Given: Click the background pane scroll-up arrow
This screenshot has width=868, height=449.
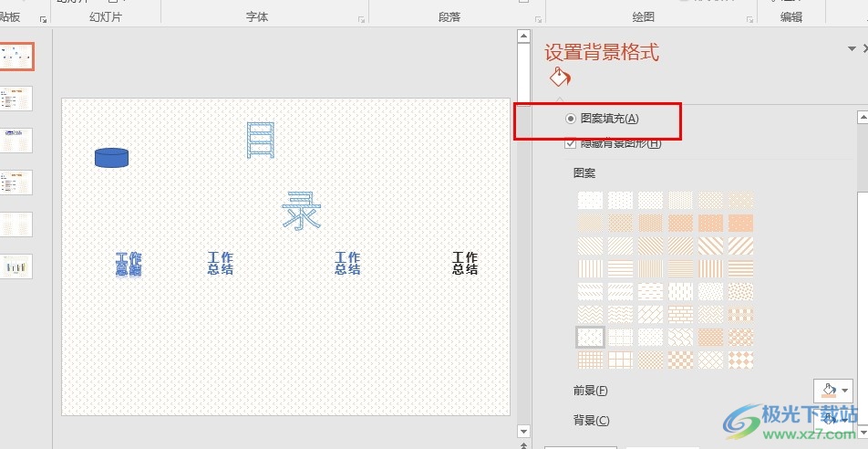Looking at the screenshot, I should coord(863,118).
